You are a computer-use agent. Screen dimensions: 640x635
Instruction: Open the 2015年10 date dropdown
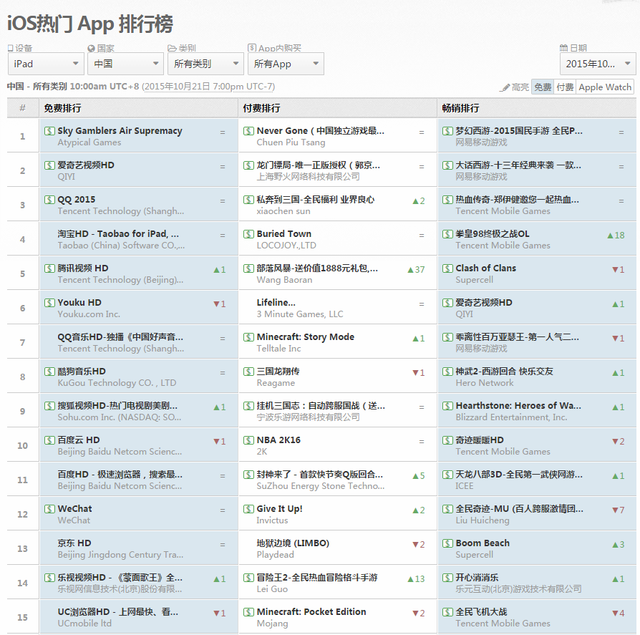pyautogui.click(x=598, y=64)
